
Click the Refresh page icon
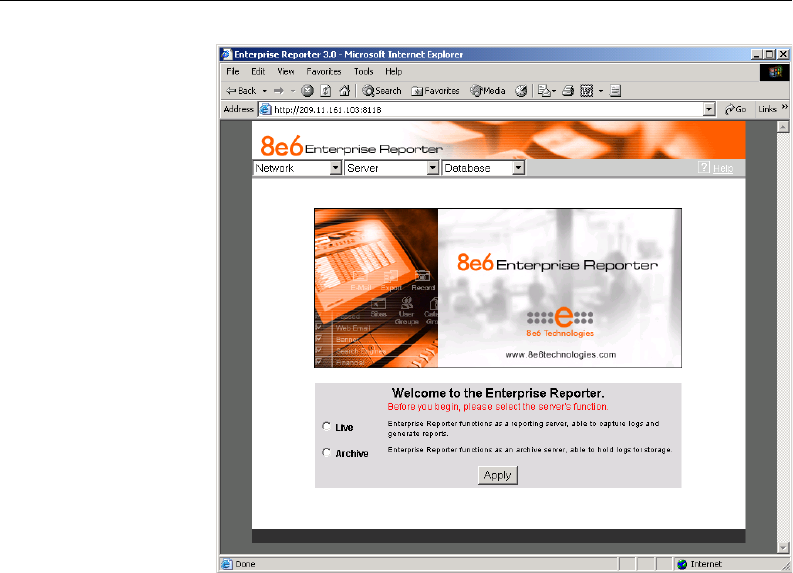(x=326, y=91)
